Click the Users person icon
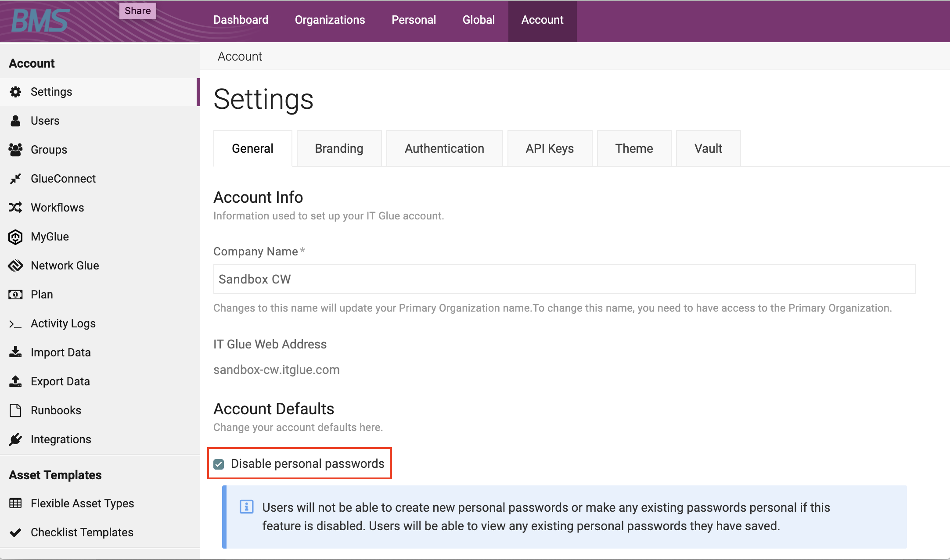Screen dimensions: 950x560 pos(15,121)
